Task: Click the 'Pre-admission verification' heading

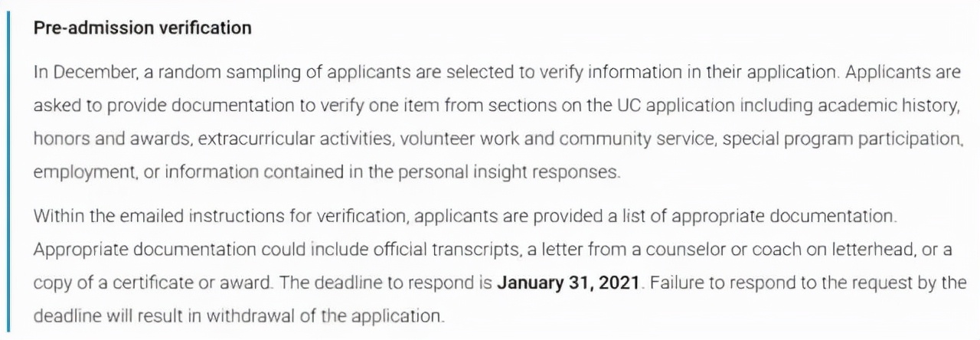Action: click(x=142, y=28)
